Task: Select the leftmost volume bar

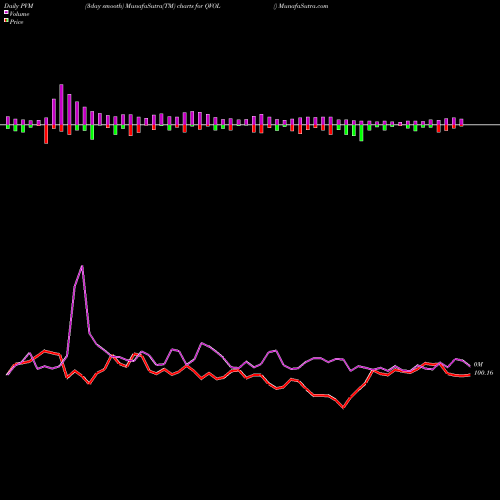Action: click(x=8, y=121)
